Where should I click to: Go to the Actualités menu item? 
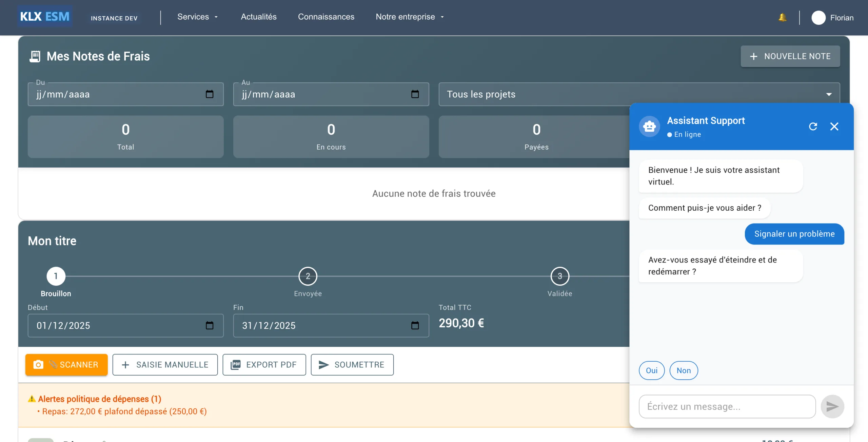click(x=259, y=17)
